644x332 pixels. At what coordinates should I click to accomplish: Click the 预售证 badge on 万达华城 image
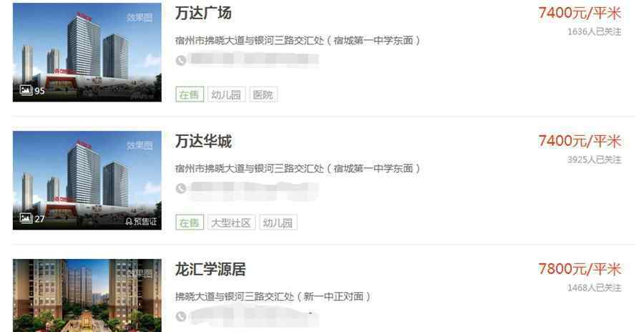[141, 222]
